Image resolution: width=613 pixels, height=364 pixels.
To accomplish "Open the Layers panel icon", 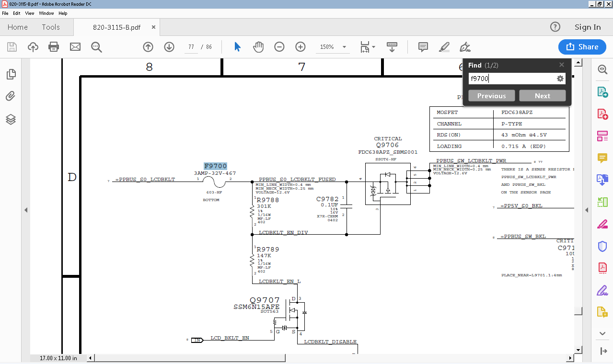I will [11, 119].
